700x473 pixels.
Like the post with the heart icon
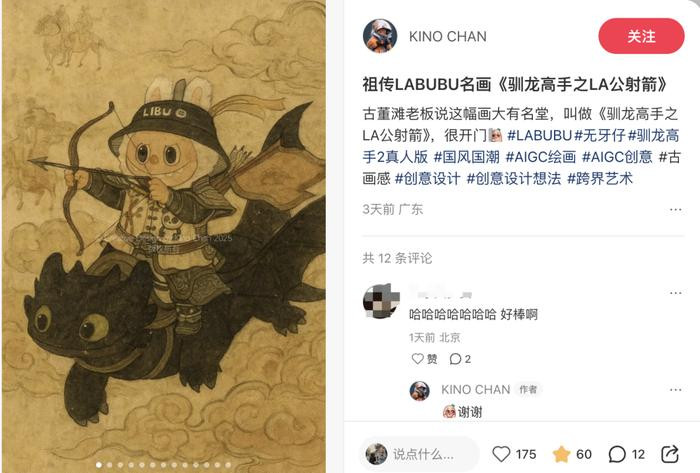pos(501,454)
